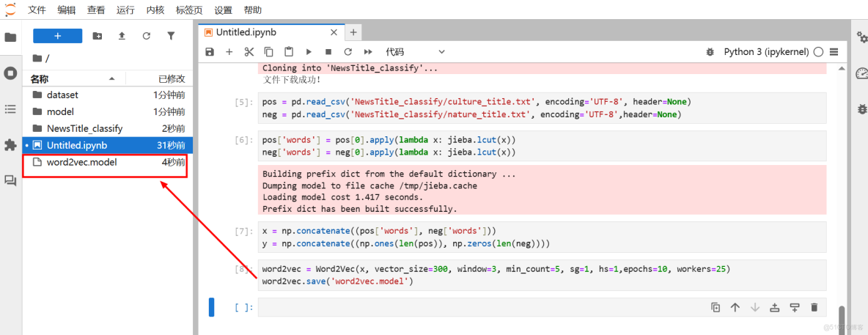This screenshot has height=335, width=868.
Task: Open the 帮助 menu
Action: 253,10
